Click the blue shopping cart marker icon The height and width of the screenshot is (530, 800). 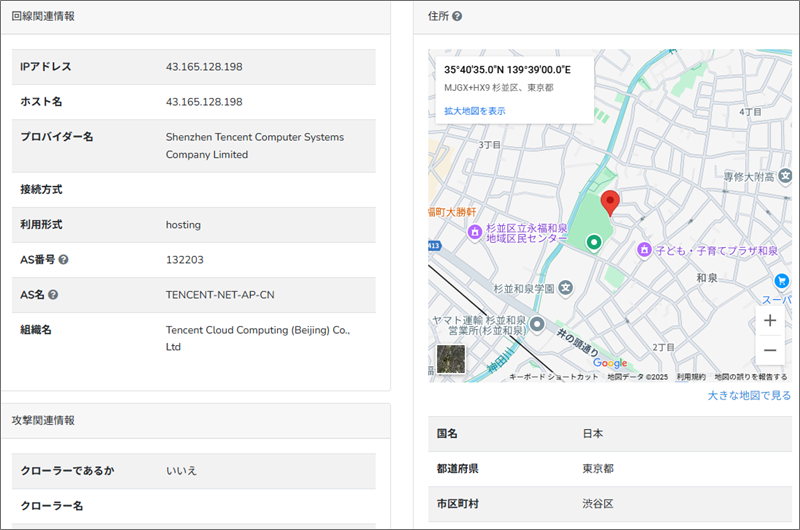click(781, 281)
